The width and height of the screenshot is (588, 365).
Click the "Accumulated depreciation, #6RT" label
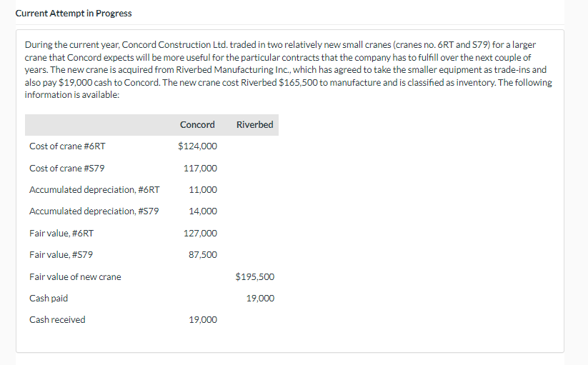[94, 190]
